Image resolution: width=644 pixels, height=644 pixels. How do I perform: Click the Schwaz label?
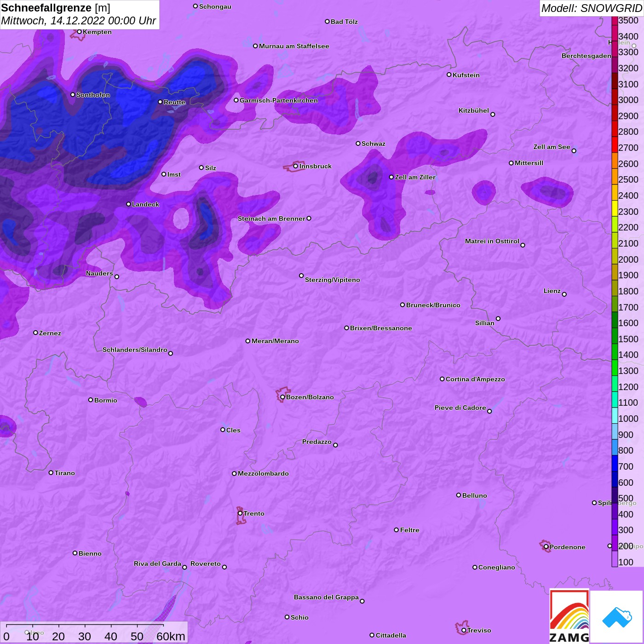374,144
